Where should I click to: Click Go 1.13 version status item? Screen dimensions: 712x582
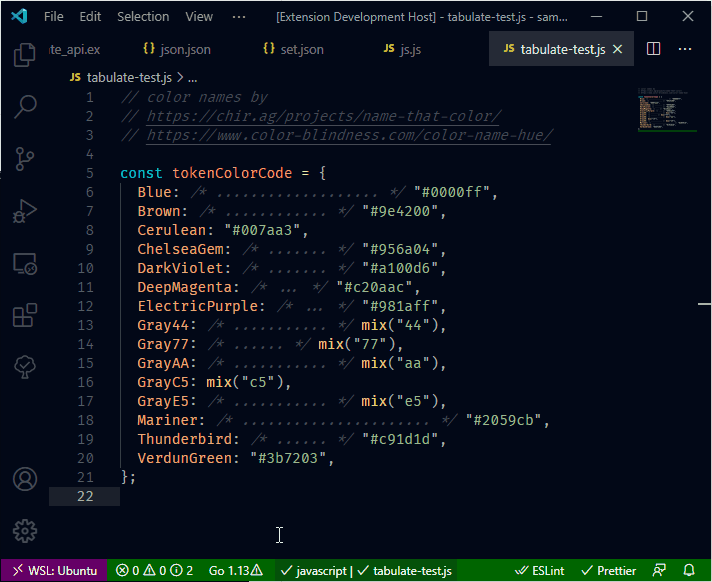[236, 571]
